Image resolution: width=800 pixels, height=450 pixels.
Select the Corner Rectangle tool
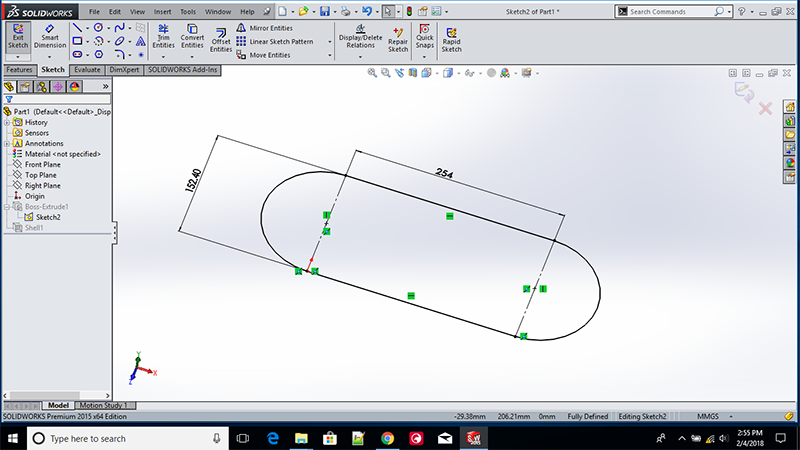(x=77, y=41)
